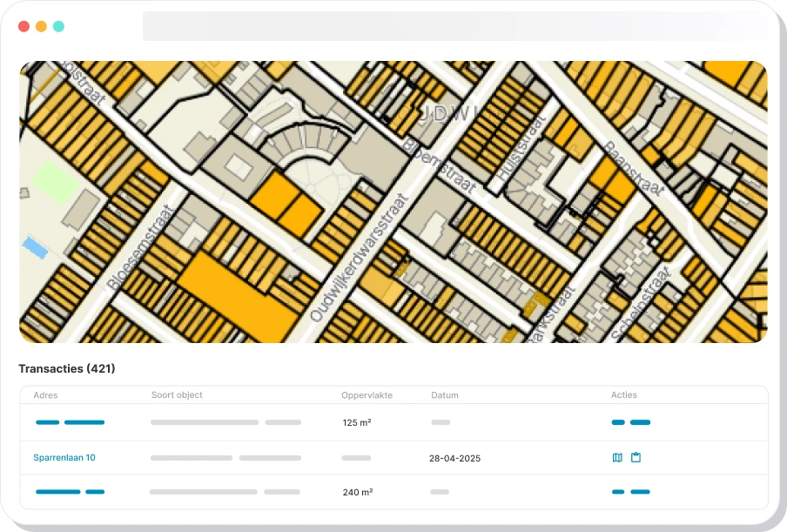Image resolution: width=787 pixels, height=532 pixels.
Task: Select the green park area on the map
Action: (53, 183)
